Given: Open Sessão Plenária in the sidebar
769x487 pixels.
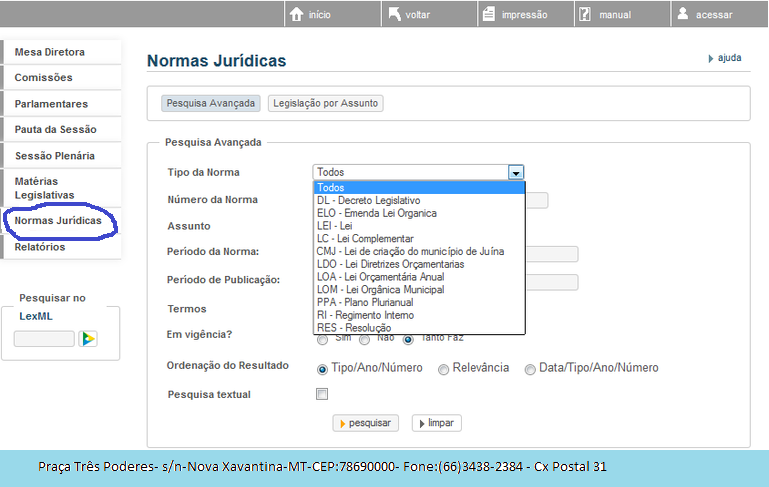Looking at the screenshot, I should click(55, 156).
